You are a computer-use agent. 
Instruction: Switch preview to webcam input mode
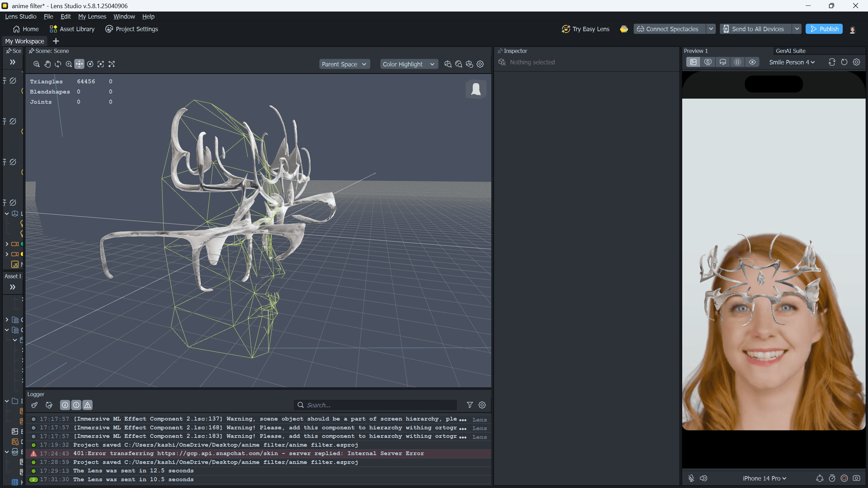(708, 62)
